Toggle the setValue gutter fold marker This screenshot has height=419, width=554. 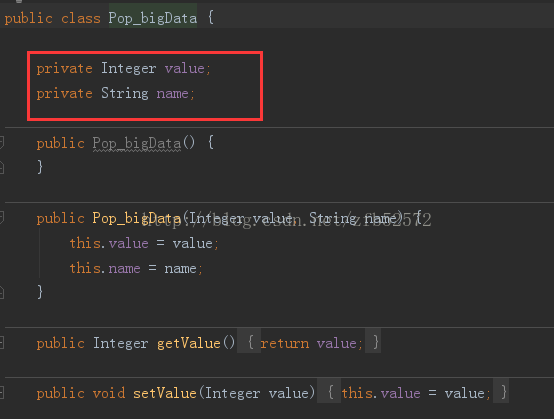[x=1, y=392]
